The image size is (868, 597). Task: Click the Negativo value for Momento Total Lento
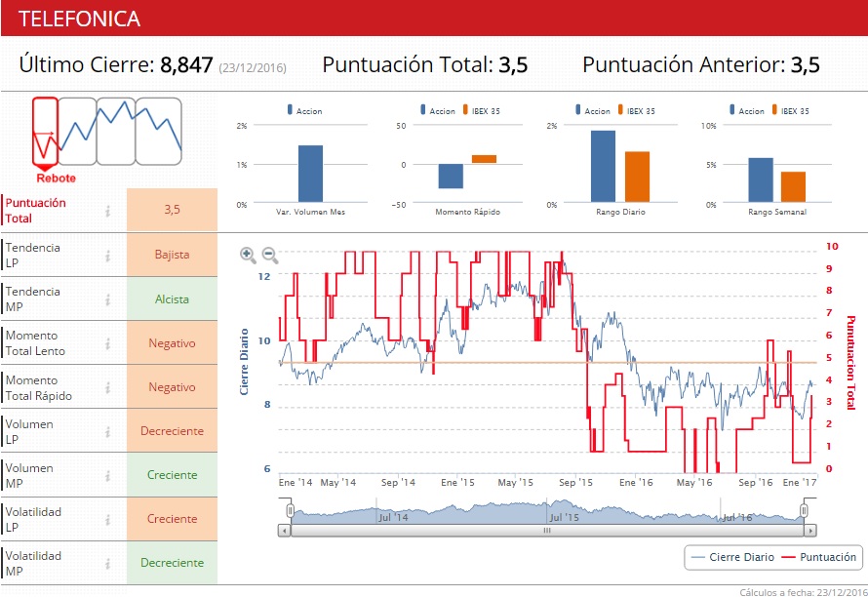[x=173, y=342]
